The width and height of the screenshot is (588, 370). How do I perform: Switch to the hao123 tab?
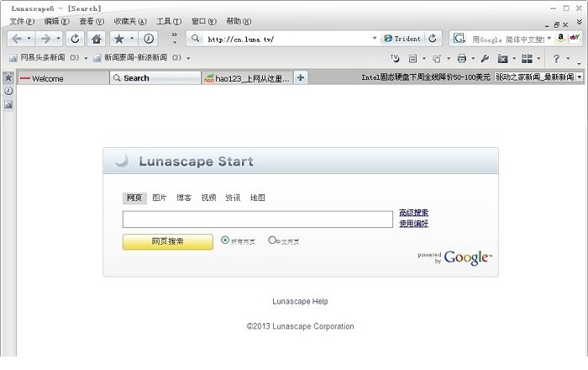point(247,78)
